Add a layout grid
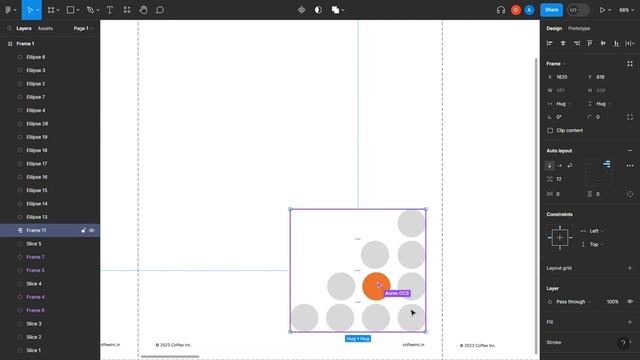The width and height of the screenshot is (640, 360). tap(630, 268)
